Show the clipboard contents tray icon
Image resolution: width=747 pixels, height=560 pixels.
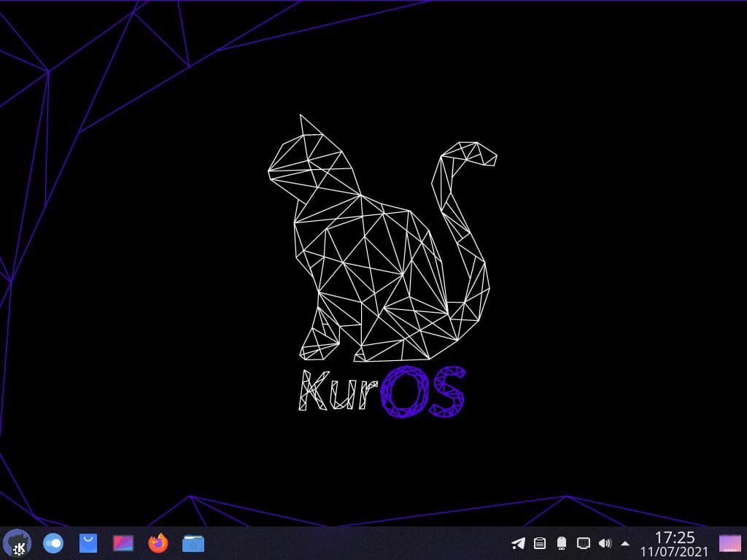(540, 543)
